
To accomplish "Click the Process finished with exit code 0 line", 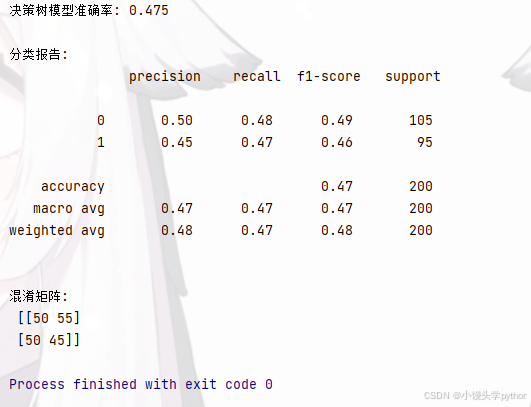I will pos(141,385).
